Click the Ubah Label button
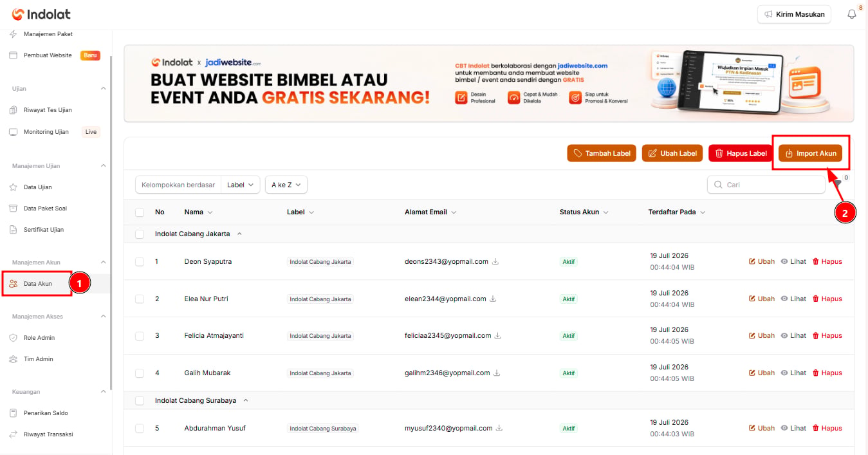Image resolution: width=868 pixels, height=455 pixels. (672, 153)
